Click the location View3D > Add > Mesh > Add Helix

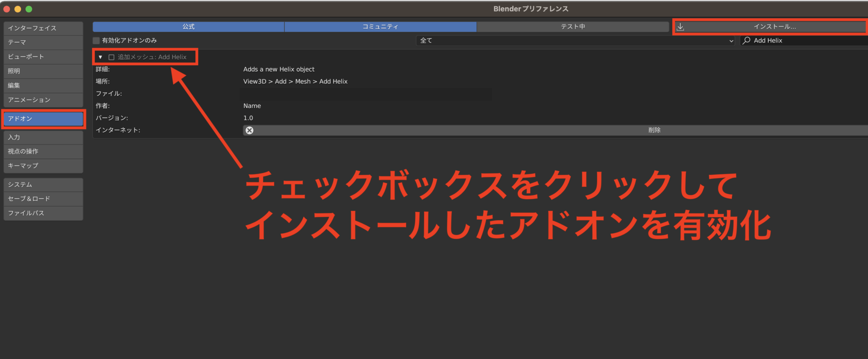pos(295,82)
